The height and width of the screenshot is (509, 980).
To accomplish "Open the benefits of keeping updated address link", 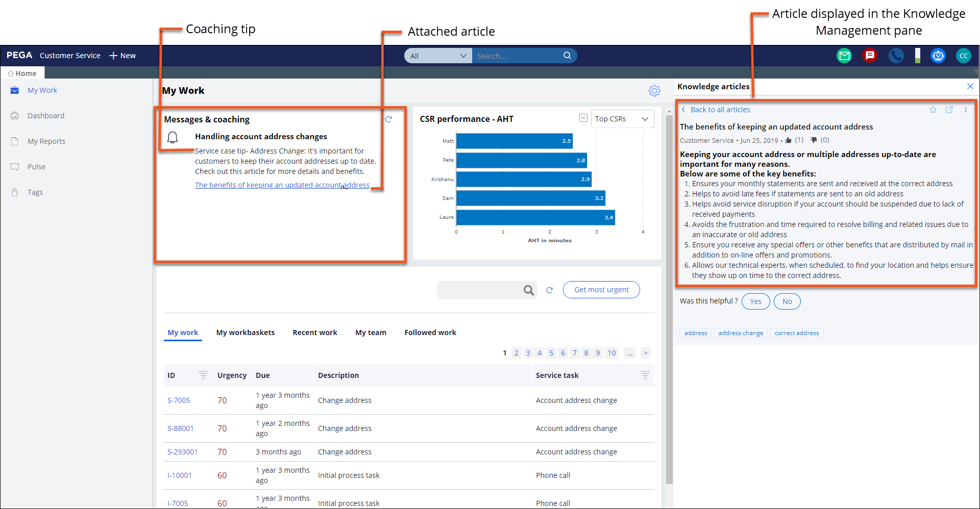I will coord(282,185).
